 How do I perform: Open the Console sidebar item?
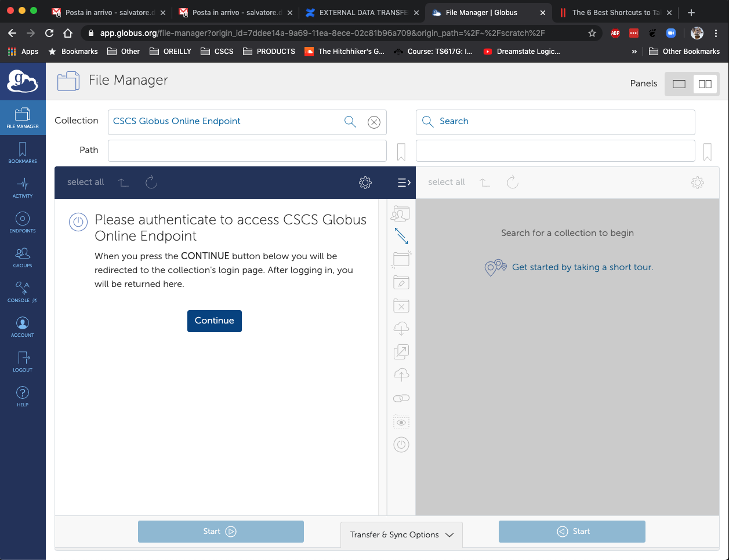click(x=23, y=292)
